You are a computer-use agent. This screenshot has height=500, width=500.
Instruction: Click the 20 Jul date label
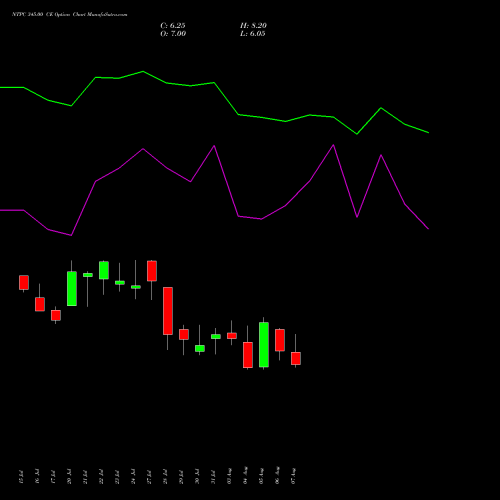pyautogui.click(x=70, y=477)
